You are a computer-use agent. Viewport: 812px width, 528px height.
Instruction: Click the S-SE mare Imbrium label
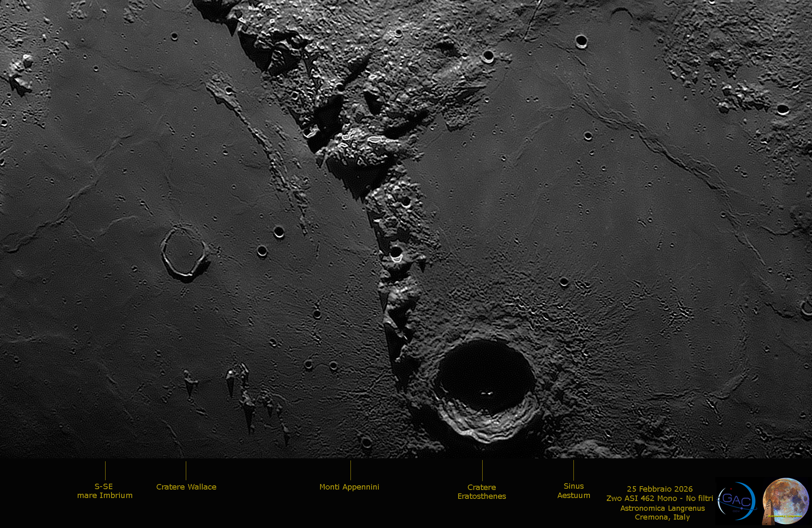[x=105, y=491]
